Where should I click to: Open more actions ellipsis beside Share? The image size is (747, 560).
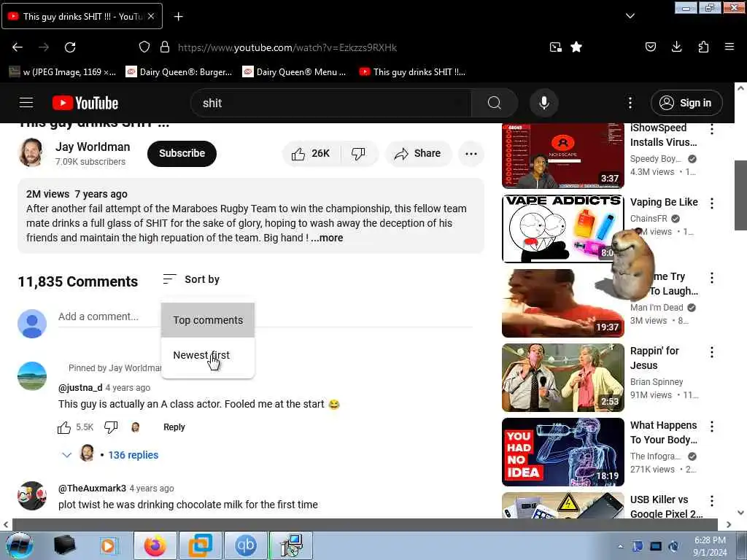click(471, 153)
